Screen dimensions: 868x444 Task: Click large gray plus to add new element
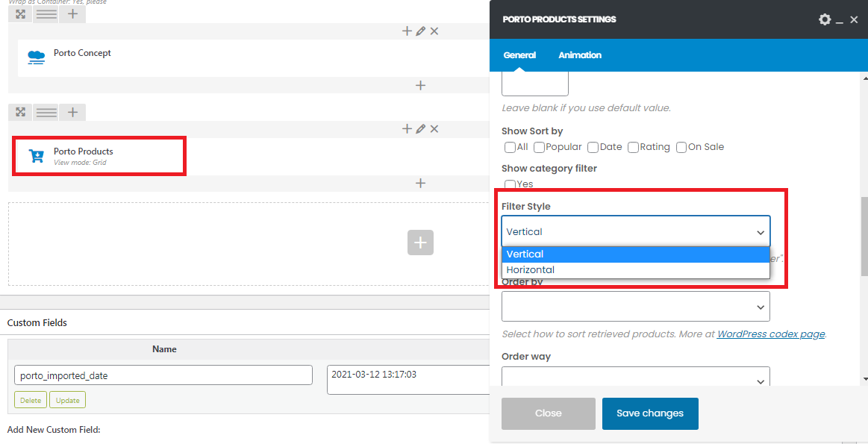click(420, 243)
